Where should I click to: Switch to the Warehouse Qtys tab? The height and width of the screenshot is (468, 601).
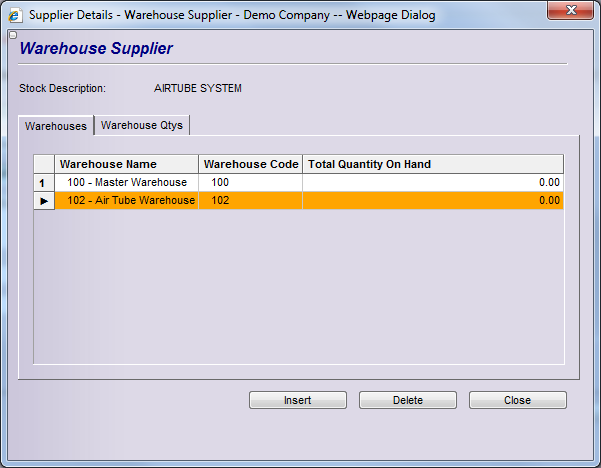142,126
